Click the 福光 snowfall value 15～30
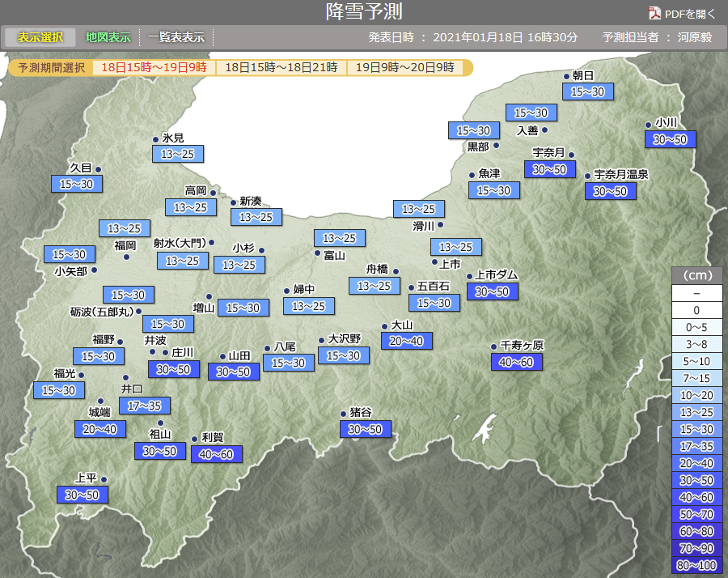This screenshot has height=578, width=728. coord(58,390)
